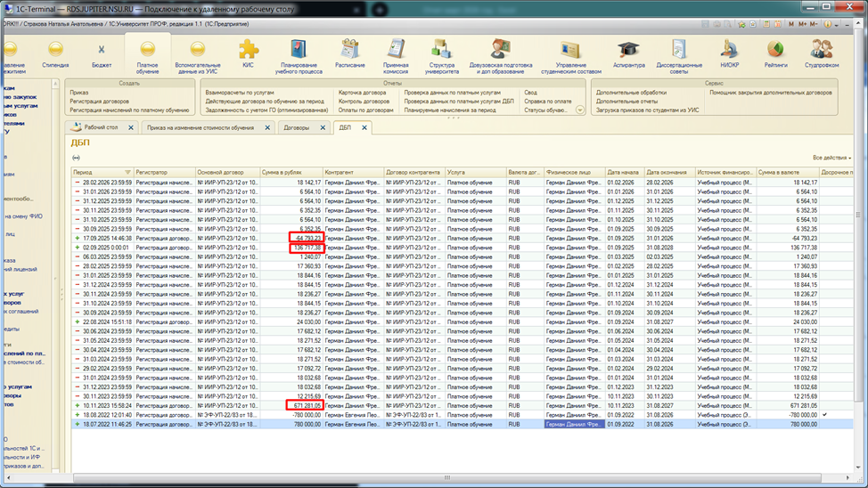Open the Справка по оплате report
The width and height of the screenshot is (868, 488).
point(548,102)
